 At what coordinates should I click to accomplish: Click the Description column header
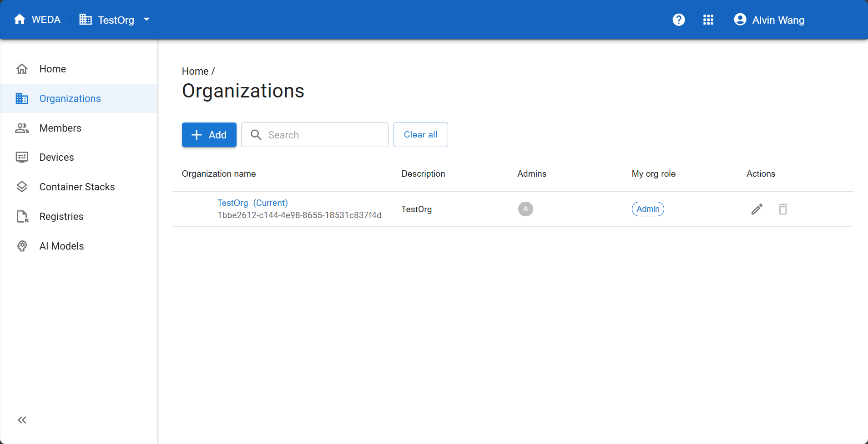[423, 174]
